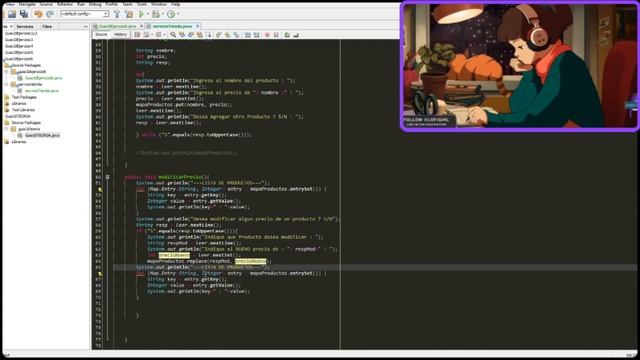This screenshot has height=360, width=640.
Task: Open the Help menu
Action: coord(176,4)
